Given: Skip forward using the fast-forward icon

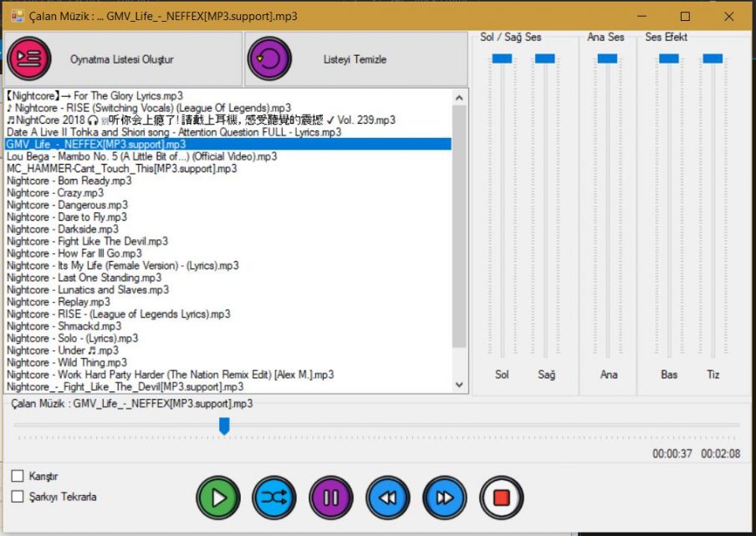Looking at the screenshot, I should click(x=444, y=497).
